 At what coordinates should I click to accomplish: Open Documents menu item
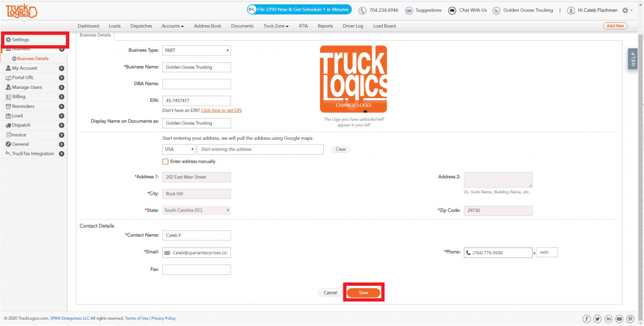(242, 26)
